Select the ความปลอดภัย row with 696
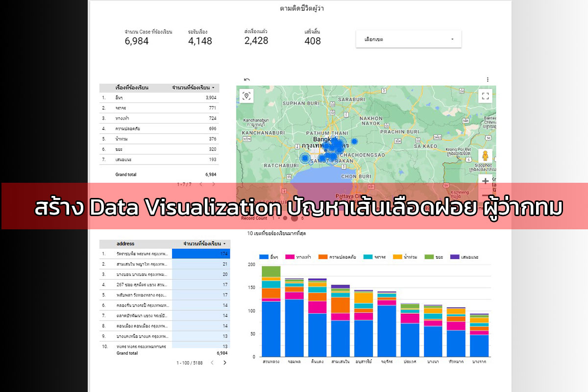Viewport: 588px width, 392px height. (x=159, y=129)
